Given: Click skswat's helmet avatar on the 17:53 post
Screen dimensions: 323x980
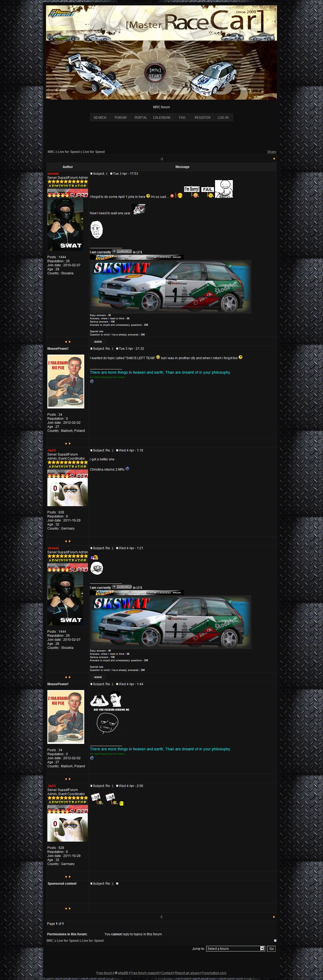Looking at the screenshot, I should [x=65, y=224].
